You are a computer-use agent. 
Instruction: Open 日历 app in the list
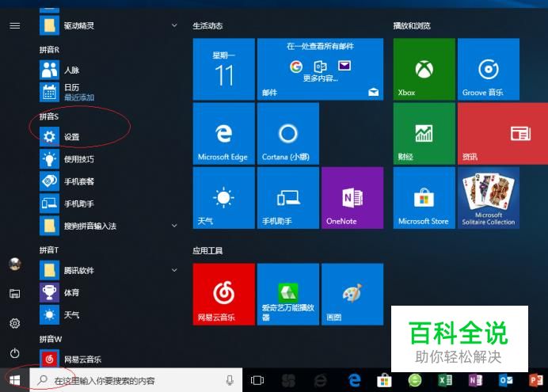(x=109, y=92)
